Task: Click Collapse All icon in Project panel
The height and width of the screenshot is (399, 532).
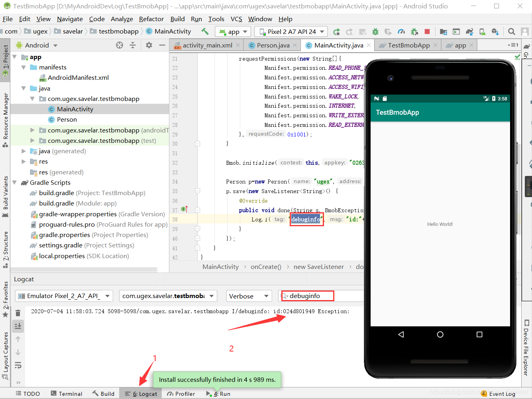Action: 133,45
